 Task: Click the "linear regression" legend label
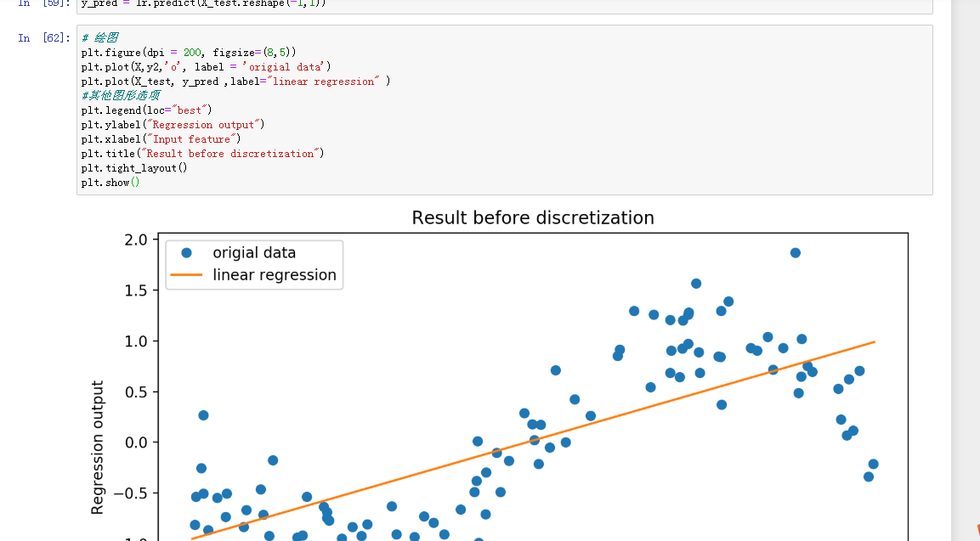click(275, 275)
